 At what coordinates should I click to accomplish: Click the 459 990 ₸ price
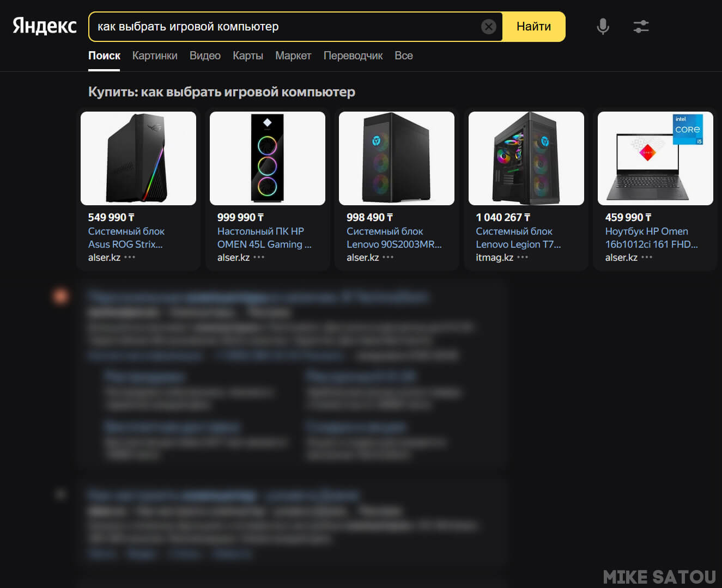pyautogui.click(x=628, y=217)
